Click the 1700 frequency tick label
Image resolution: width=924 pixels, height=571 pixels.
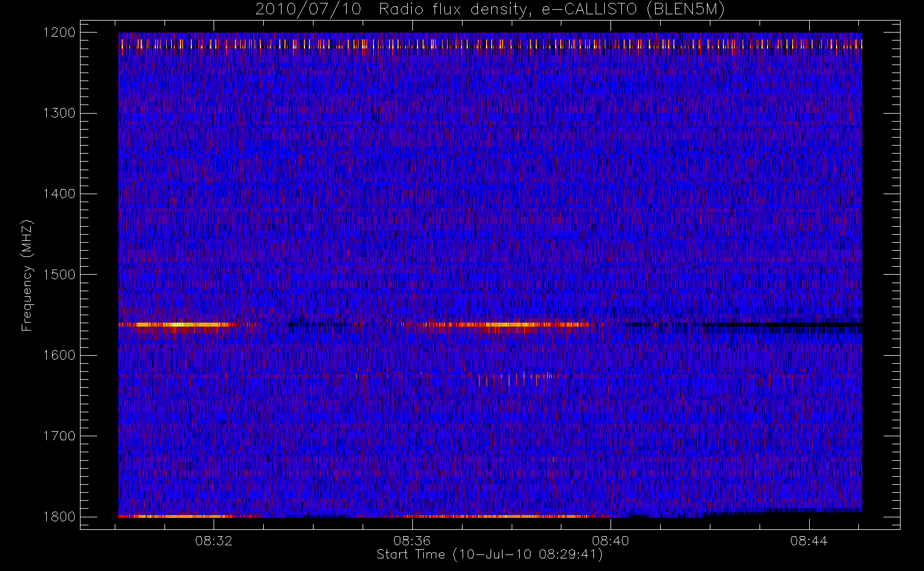tap(59, 436)
